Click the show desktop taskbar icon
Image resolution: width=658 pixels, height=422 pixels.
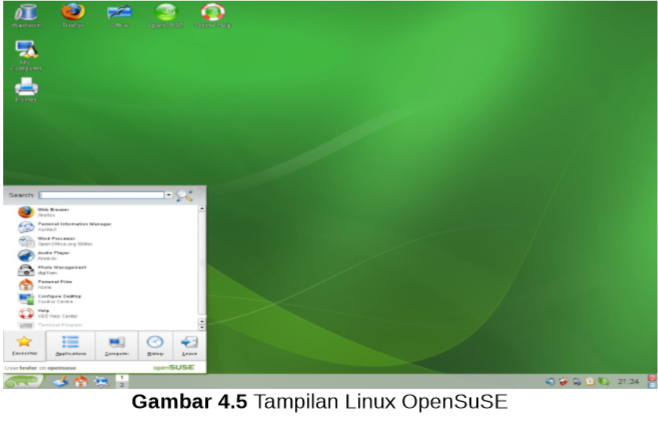coord(61,382)
